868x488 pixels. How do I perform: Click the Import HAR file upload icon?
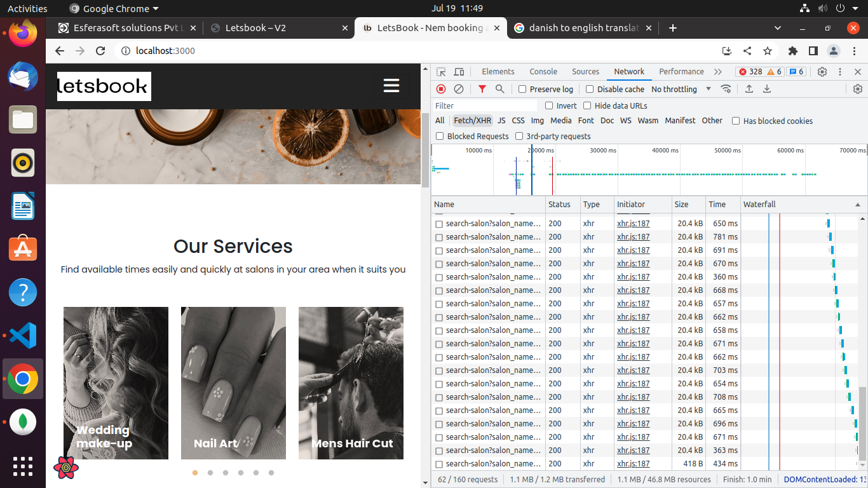click(x=749, y=89)
